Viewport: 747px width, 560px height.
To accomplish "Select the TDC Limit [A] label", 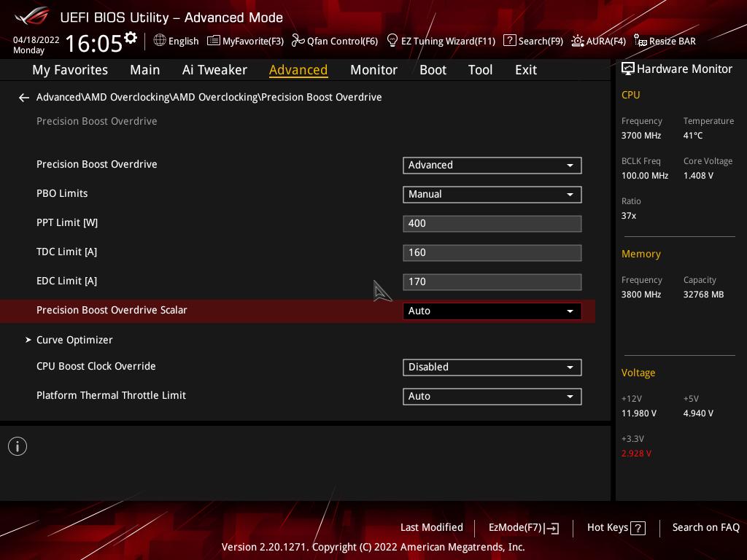I will 66,252.
